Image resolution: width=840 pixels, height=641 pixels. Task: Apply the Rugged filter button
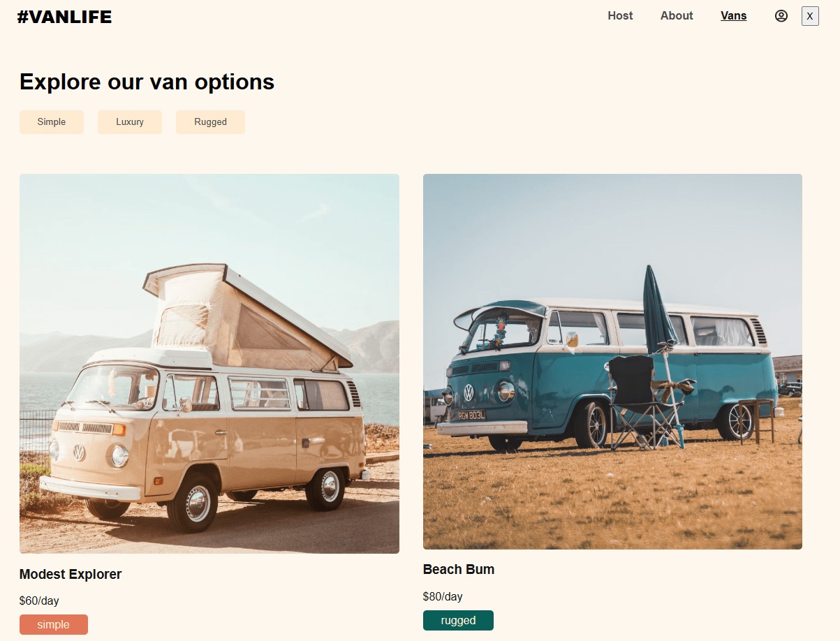click(210, 122)
